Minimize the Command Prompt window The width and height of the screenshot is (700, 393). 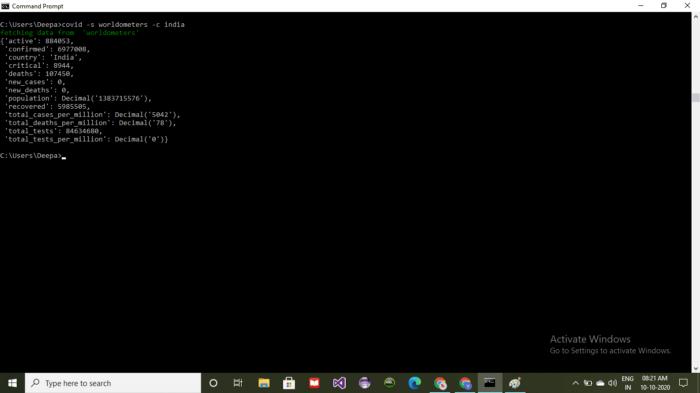click(641, 6)
